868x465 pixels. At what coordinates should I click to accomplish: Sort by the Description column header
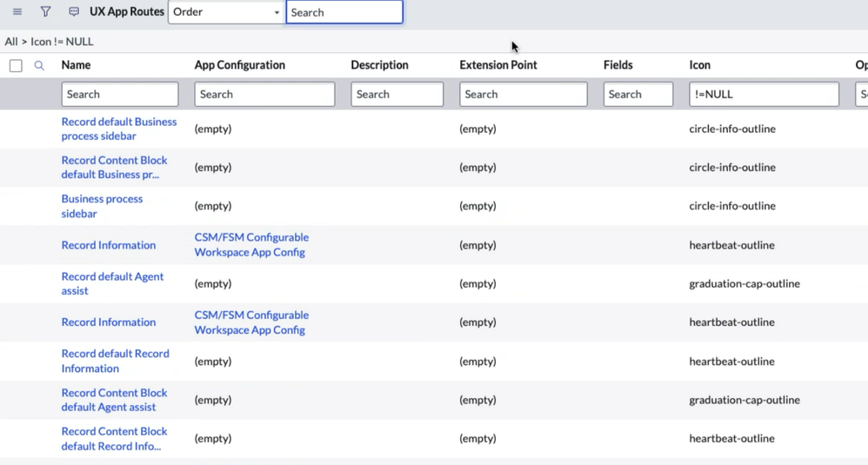click(x=380, y=64)
